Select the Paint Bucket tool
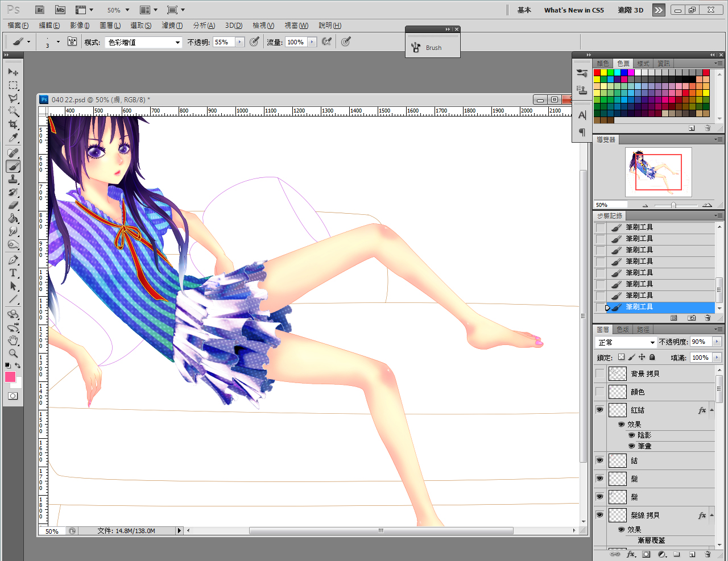This screenshot has height=561, width=728. tap(13, 218)
